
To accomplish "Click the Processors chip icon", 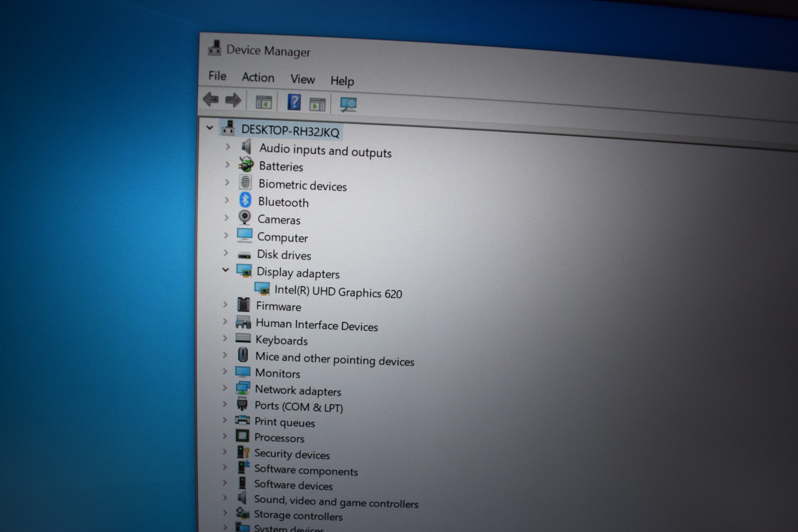I will (x=242, y=436).
